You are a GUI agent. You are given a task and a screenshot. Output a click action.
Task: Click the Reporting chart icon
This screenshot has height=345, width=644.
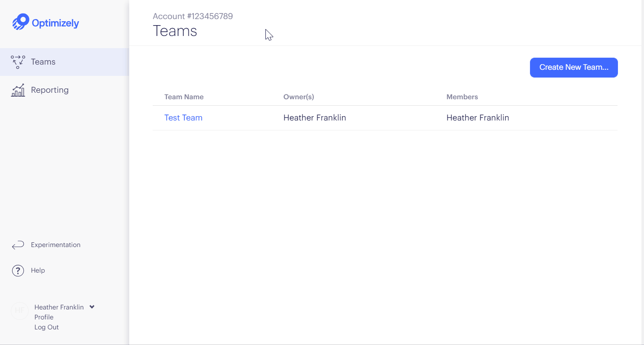(x=18, y=90)
